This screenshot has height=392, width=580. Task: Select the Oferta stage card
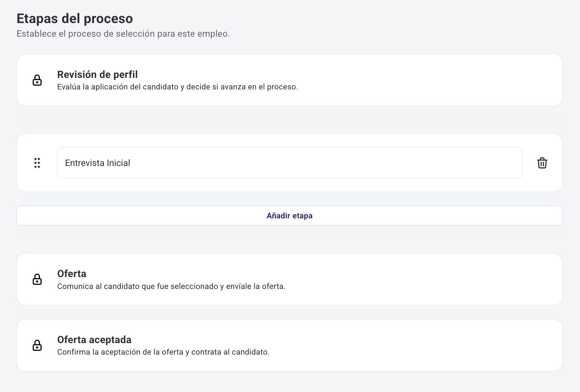click(x=289, y=279)
